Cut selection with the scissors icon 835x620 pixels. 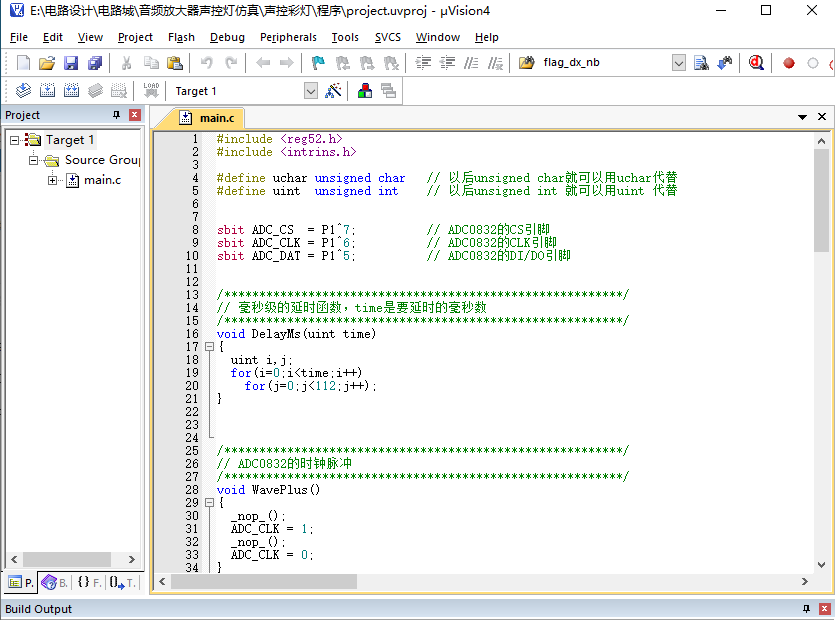(126, 63)
